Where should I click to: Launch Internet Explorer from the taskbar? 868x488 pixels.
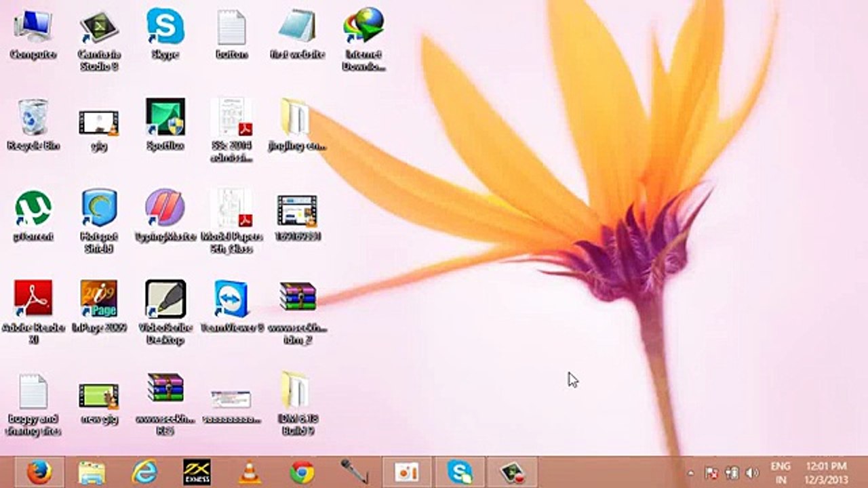coord(144,472)
